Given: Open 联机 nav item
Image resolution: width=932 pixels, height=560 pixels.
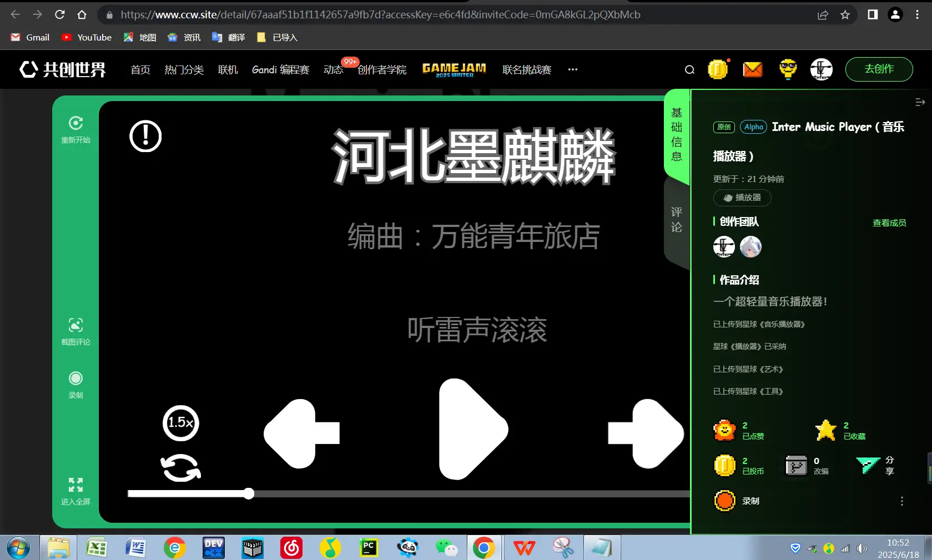Looking at the screenshot, I should (x=228, y=69).
